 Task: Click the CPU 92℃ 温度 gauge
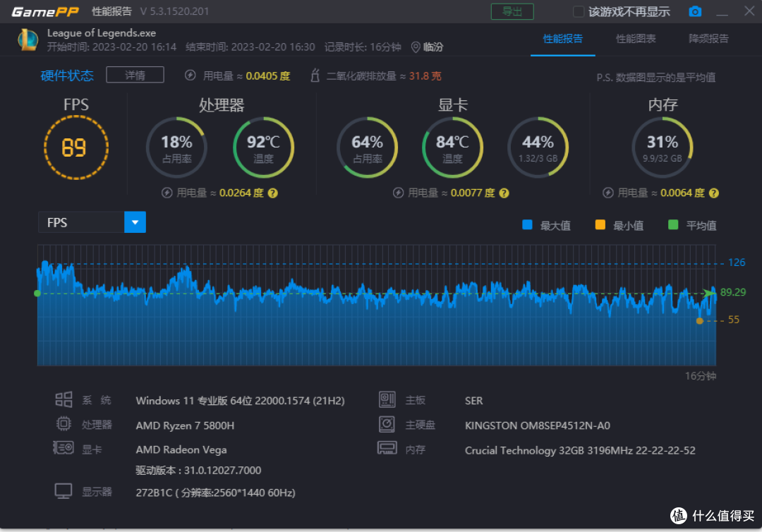click(263, 147)
